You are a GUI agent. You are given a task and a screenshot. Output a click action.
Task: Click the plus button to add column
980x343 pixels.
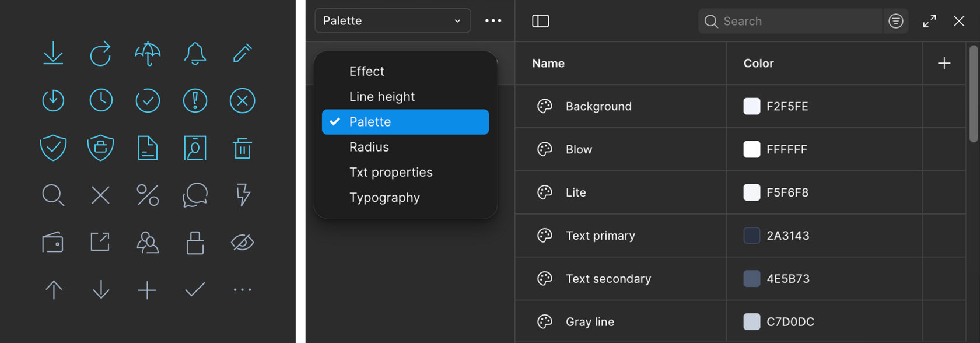[x=944, y=63]
